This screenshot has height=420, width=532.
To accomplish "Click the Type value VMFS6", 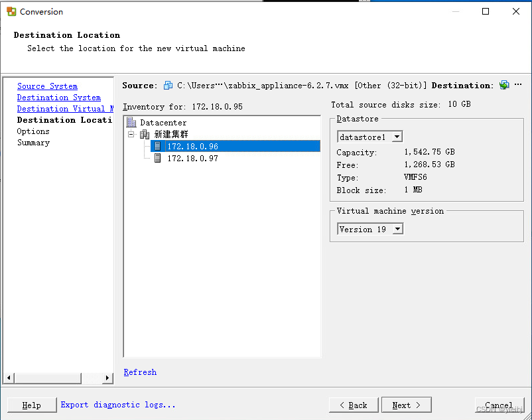I will tap(415, 177).
